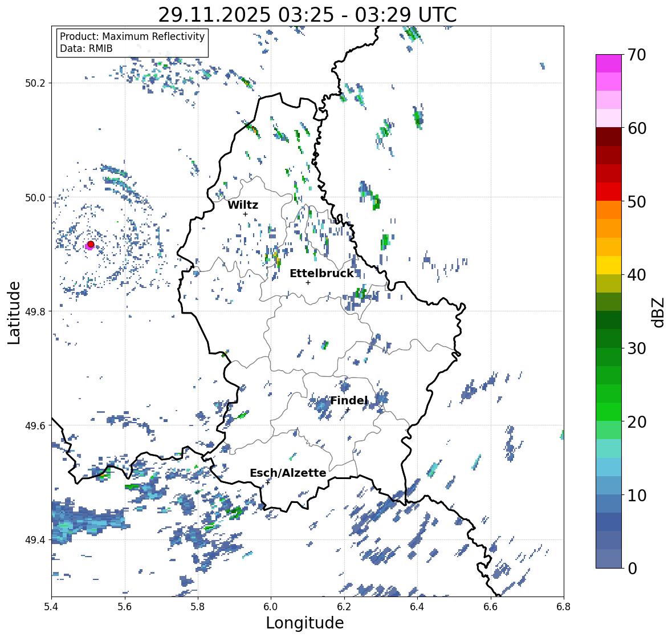Image resolution: width=672 pixels, height=637 pixels.
Task: Click the 50 value on colorbar
Action: coord(637,201)
